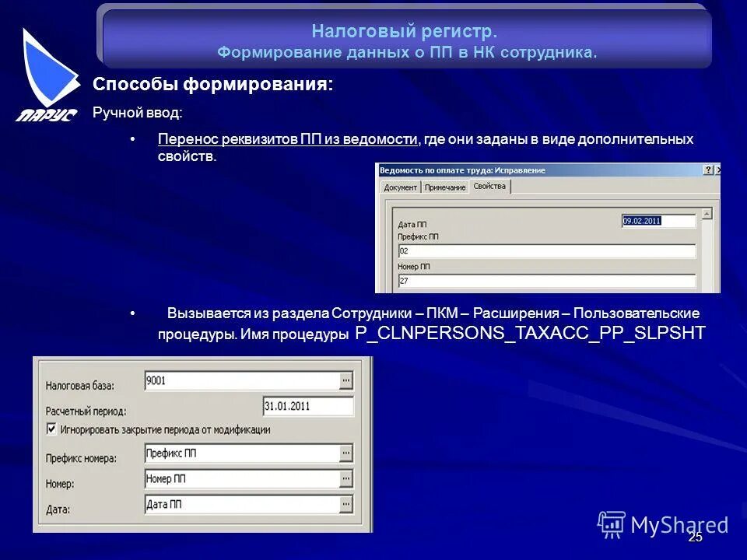Click the Дата ПП field showing 09.02.2011
This screenshot has height=560, width=747.
click(x=658, y=221)
